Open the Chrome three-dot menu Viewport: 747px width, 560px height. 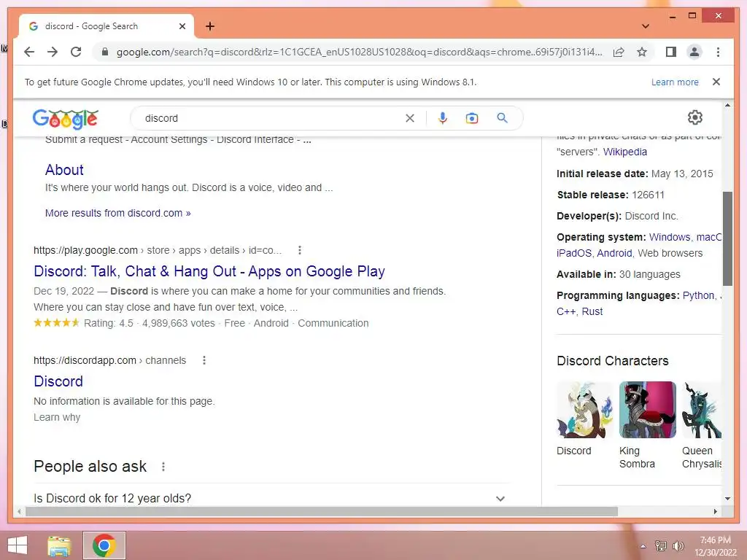click(718, 52)
